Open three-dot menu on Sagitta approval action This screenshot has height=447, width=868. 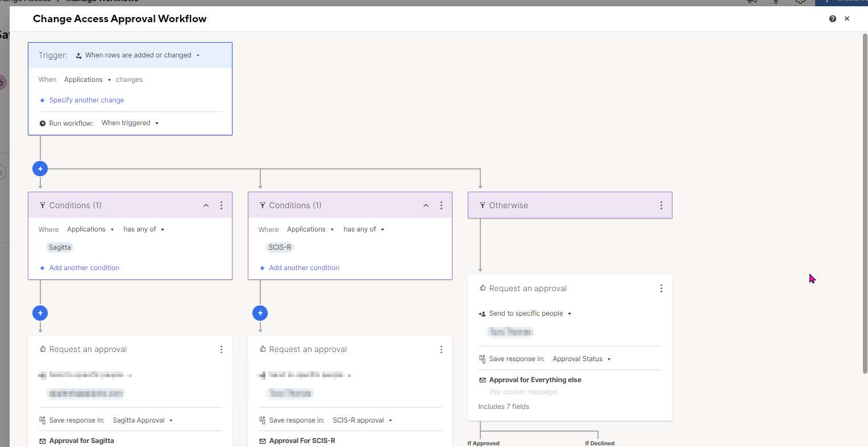click(x=222, y=350)
